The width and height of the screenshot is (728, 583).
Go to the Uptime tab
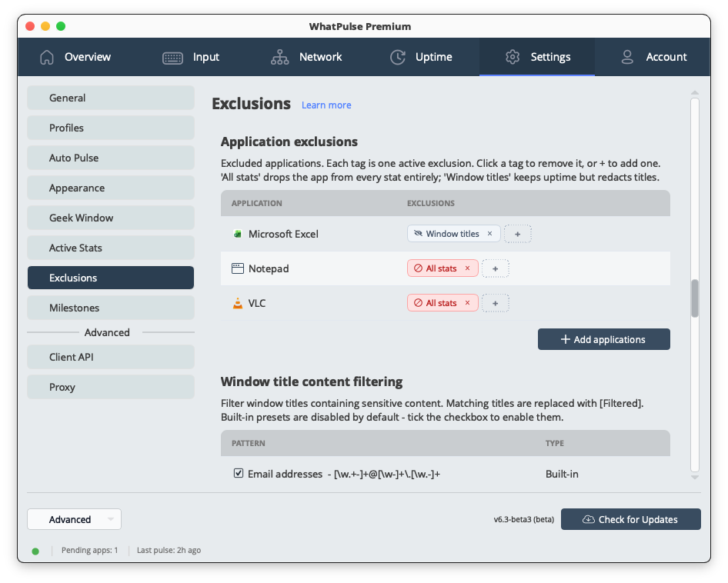click(422, 57)
